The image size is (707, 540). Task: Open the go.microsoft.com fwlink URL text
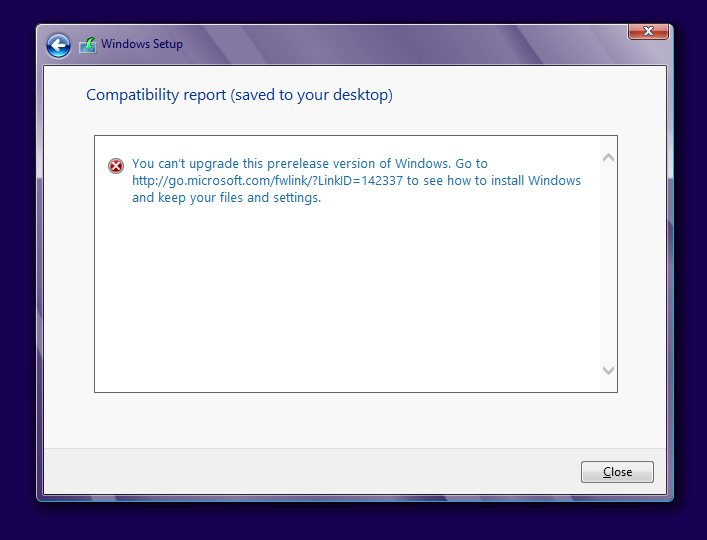[267, 181]
